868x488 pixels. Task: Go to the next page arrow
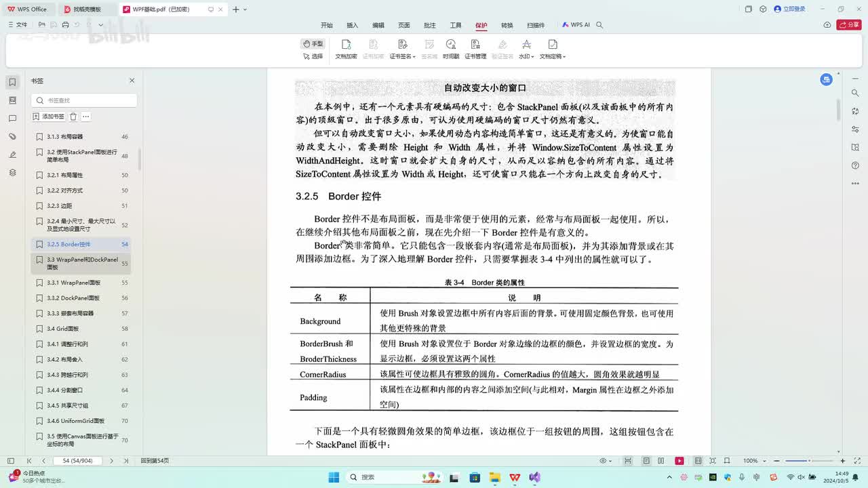point(112,461)
